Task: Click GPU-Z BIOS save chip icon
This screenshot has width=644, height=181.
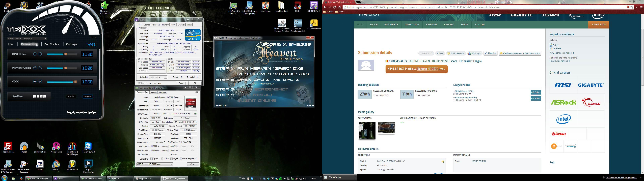Action: click(x=196, y=114)
